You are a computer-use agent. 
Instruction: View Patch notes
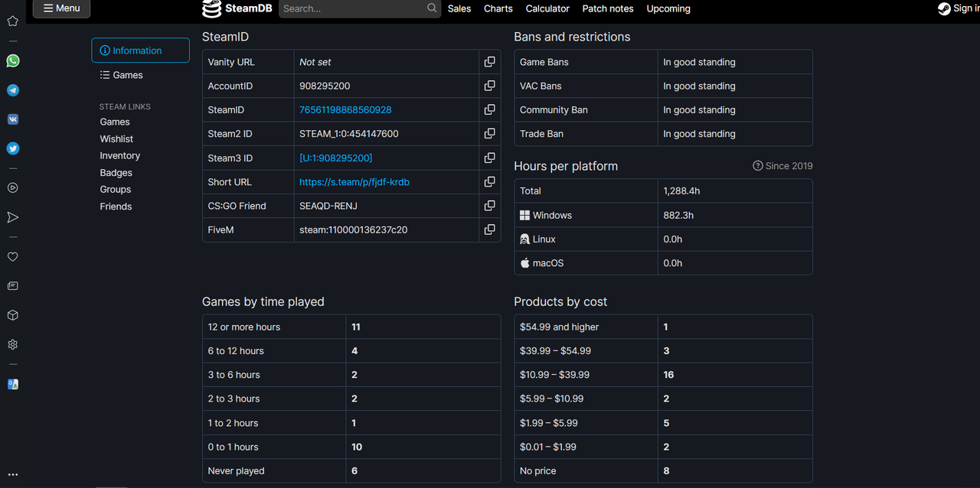click(x=608, y=8)
